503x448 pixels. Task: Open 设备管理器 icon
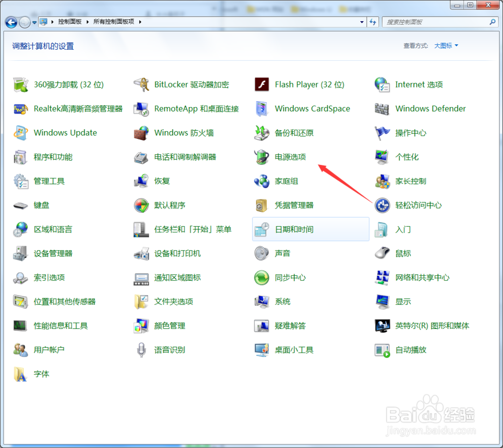tap(21, 253)
